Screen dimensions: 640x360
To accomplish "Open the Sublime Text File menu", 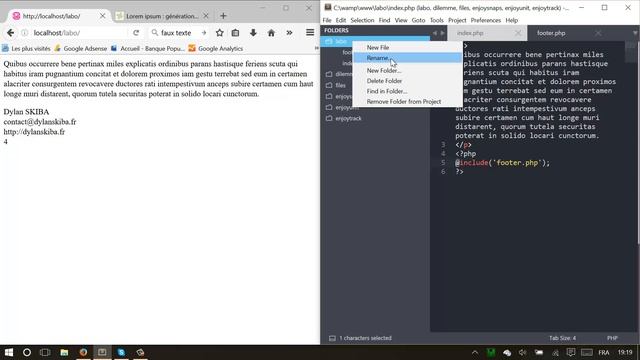I will coord(327,20).
